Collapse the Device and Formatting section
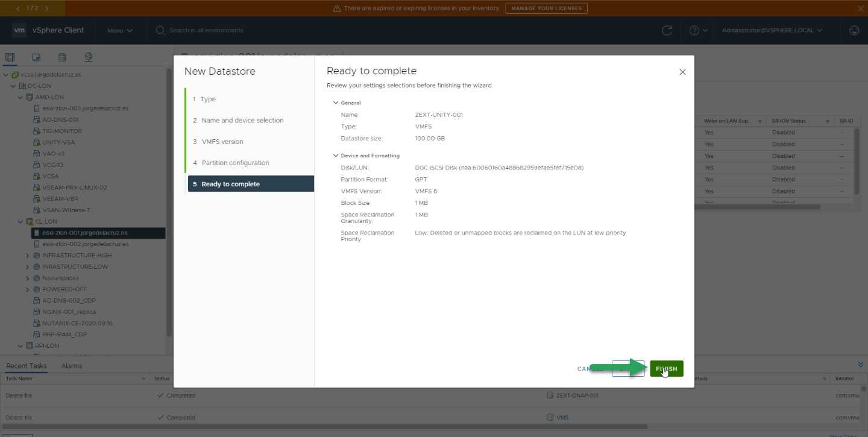868x437 pixels. [336, 156]
